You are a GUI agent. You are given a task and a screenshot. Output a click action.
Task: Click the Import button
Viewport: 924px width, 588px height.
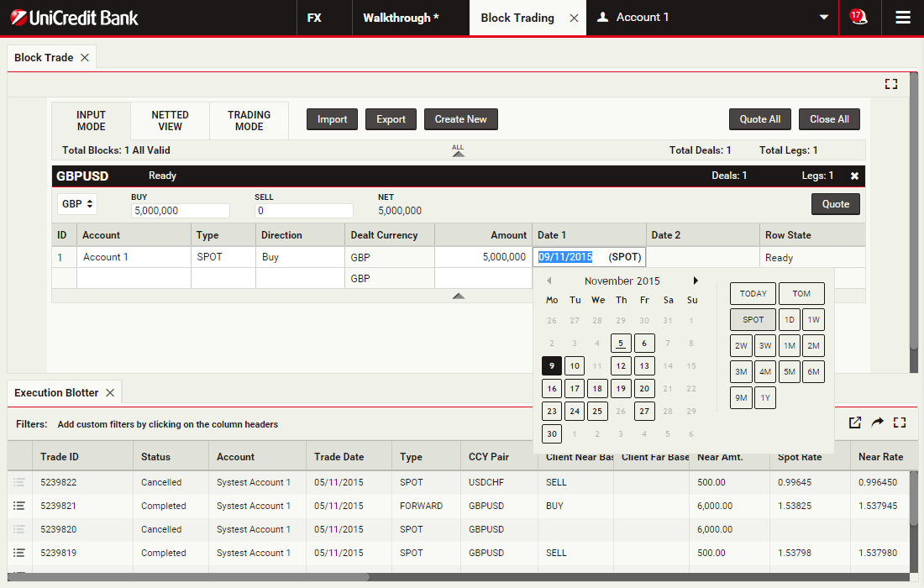click(x=332, y=119)
